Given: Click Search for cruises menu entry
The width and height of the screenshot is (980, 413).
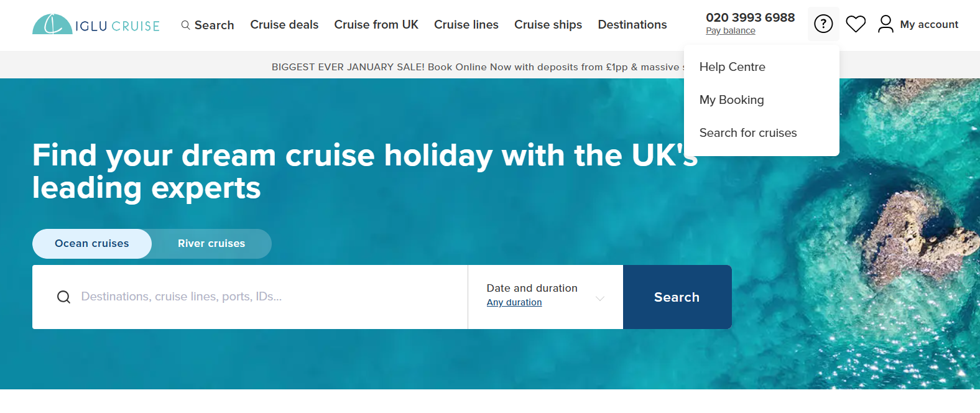Looking at the screenshot, I should (x=748, y=133).
